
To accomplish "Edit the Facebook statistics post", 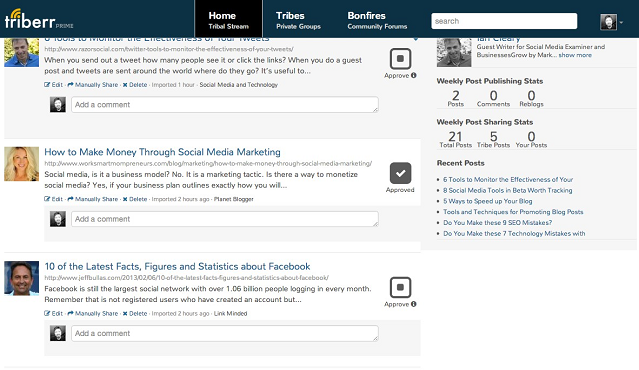I will pyautogui.click(x=53, y=313).
